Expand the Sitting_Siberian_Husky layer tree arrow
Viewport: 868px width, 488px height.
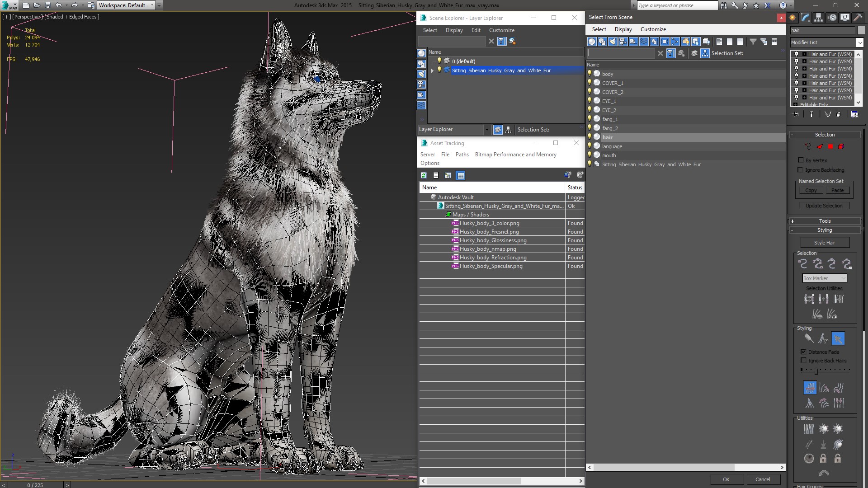tap(432, 70)
